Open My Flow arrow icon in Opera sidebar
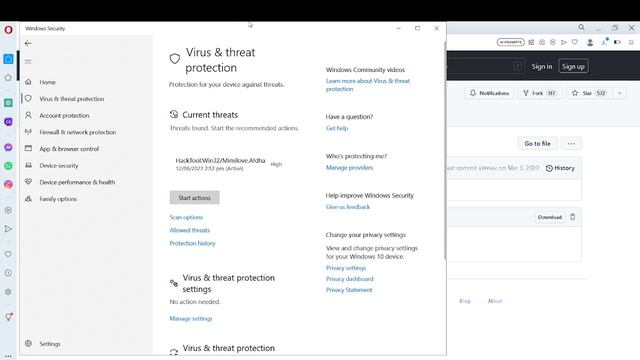Screen dimensions: 640x360 (8, 229)
